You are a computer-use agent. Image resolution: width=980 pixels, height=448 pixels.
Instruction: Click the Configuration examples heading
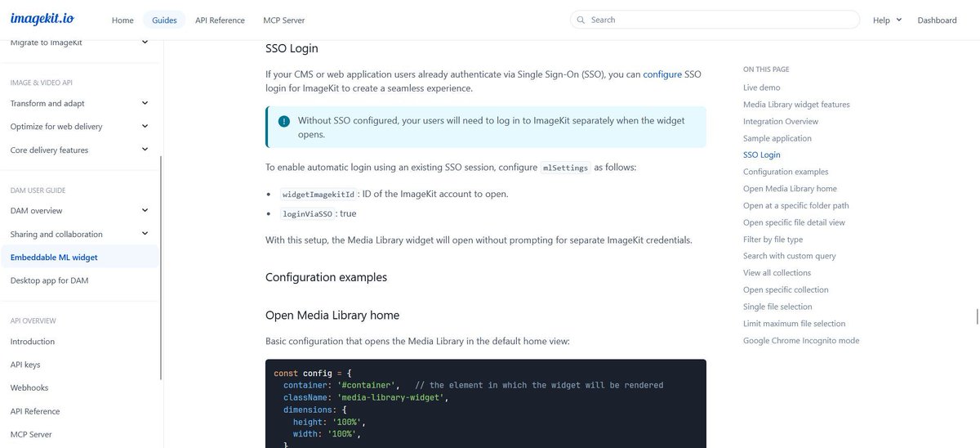click(x=326, y=277)
